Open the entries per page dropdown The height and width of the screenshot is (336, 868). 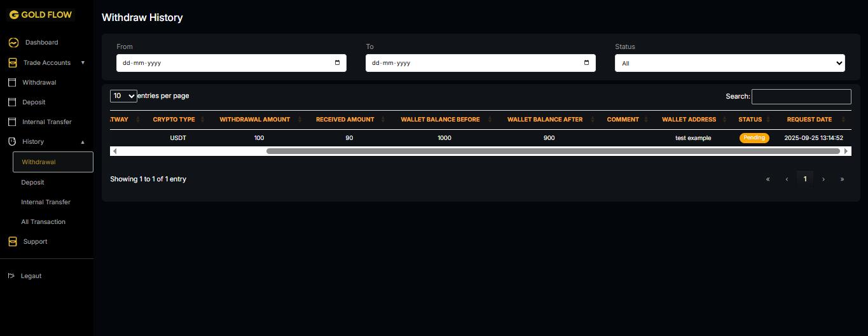123,96
